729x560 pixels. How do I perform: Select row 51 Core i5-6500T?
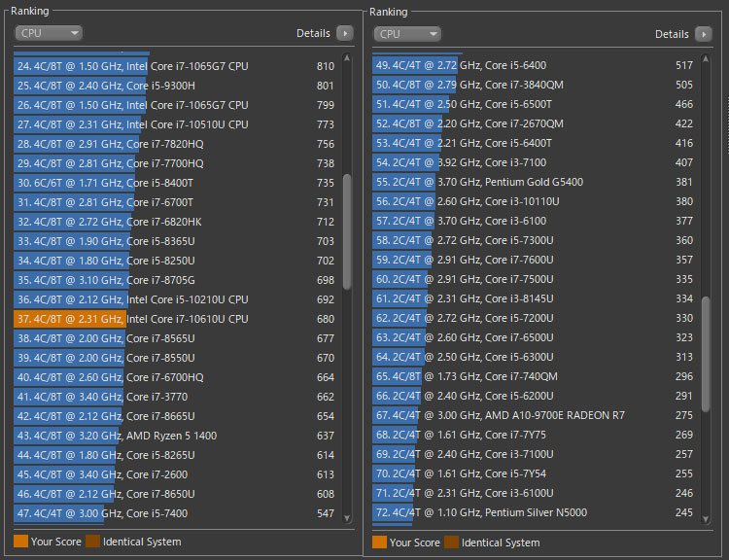[x=535, y=104]
